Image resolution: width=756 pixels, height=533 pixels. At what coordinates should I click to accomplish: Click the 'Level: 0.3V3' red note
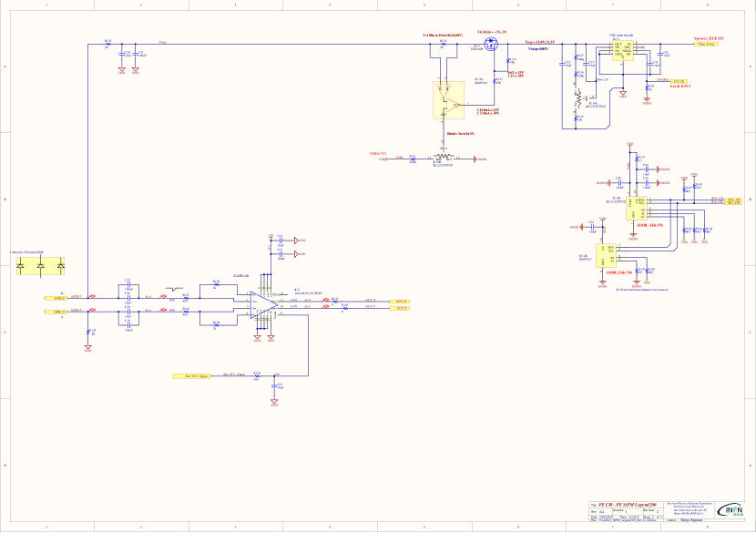point(680,87)
